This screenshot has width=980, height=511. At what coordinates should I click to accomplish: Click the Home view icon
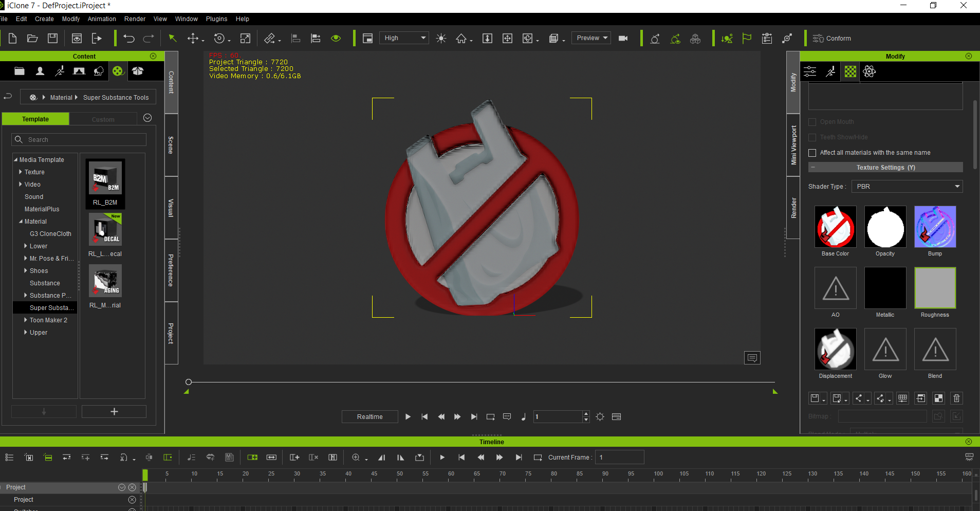point(461,39)
